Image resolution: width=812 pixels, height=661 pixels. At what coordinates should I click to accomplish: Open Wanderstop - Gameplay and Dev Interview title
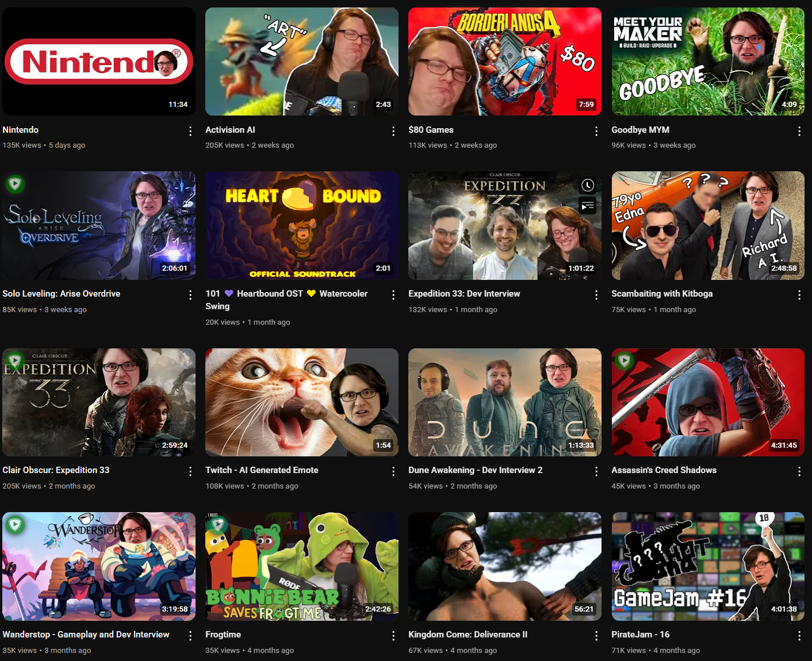point(86,635)
